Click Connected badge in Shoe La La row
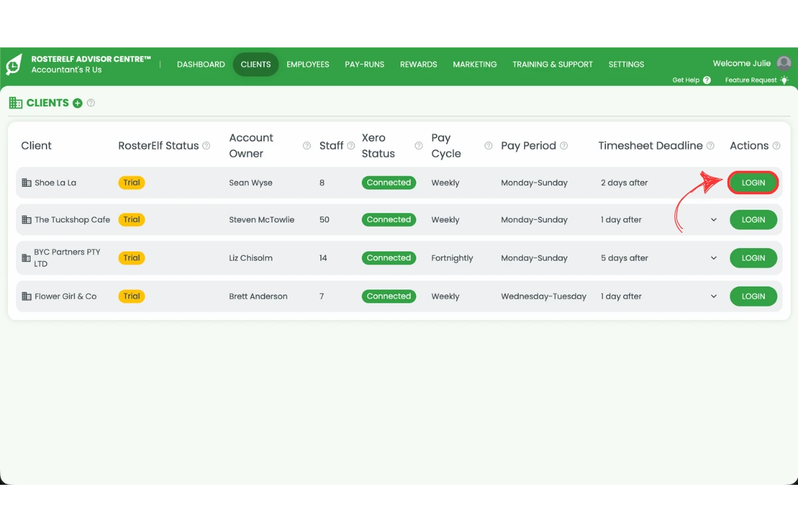Image resolution: width=798 pixels, height=532 pixels. pos(389,182)
